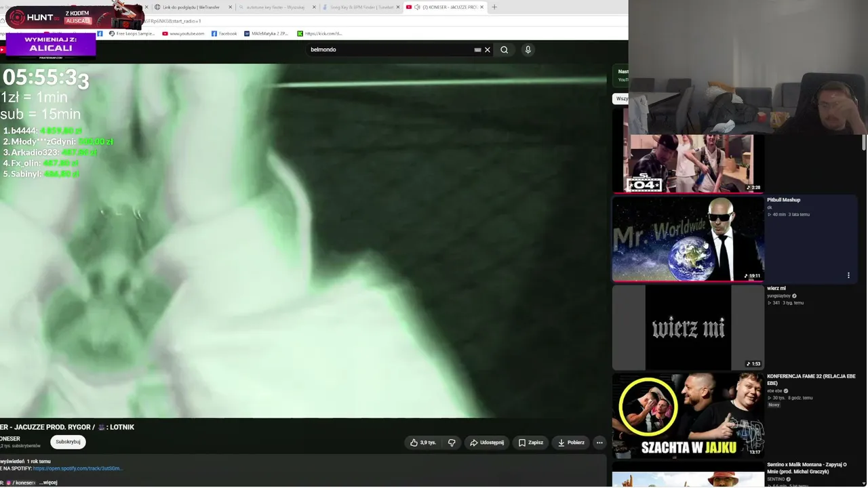Click the donor entry Arkadio323
868x488 pixels.
[x=50, y=152]
